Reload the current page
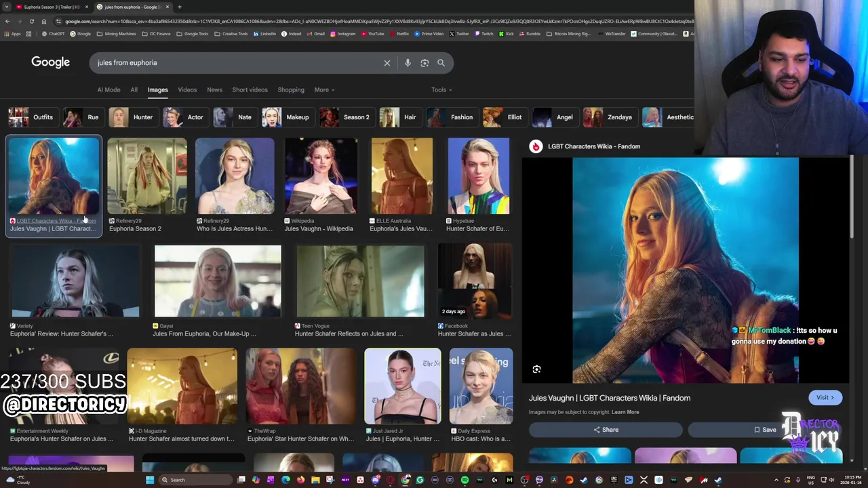 [31, 21]
